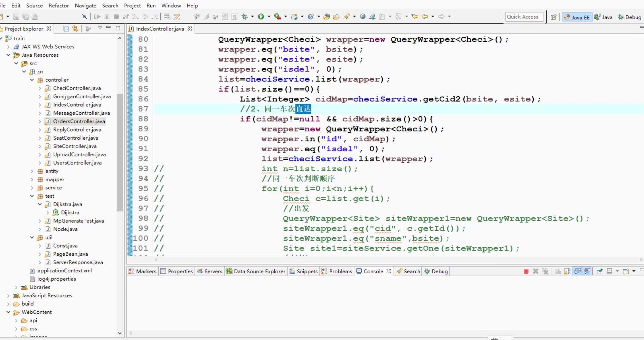Click the Debug bug icon in the toolbar
644x340 pixels.
[x=245, y=17]
